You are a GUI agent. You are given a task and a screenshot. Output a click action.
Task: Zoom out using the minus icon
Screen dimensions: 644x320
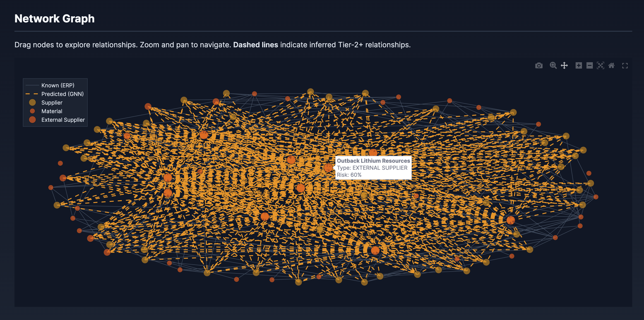tap(589, 66)
